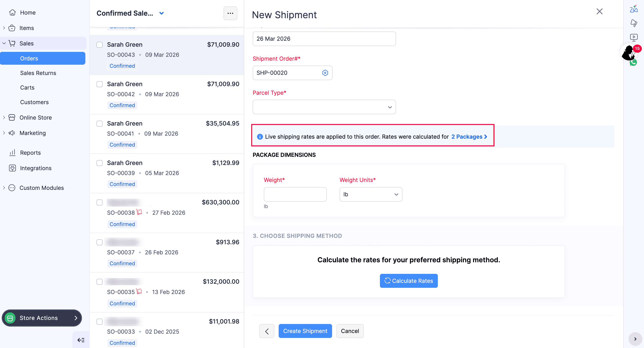
Task: Select checkbox for order SO-00035
Action: (x=100, y=282)
